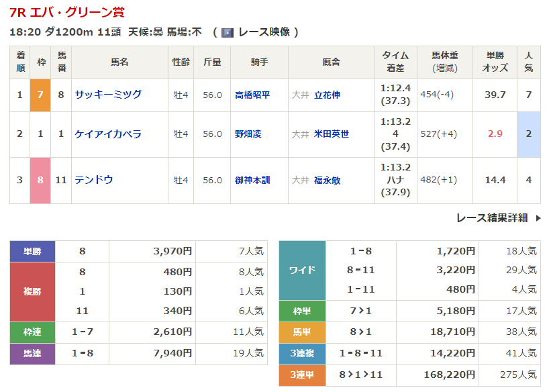Image resolution: width=549 pixels, height=392 pixels.
Task: Click red odds value 2.9
Action: [x=495, y=134]
